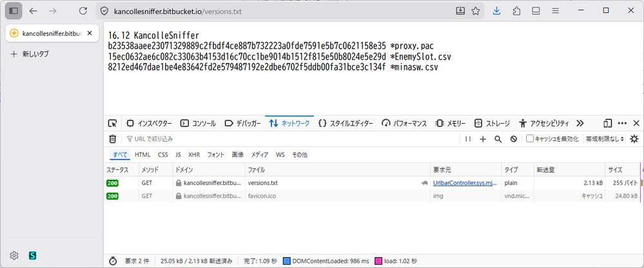Open the Firefox hamburger application menu
Screen dimensions: 644x268
point(555,11)
